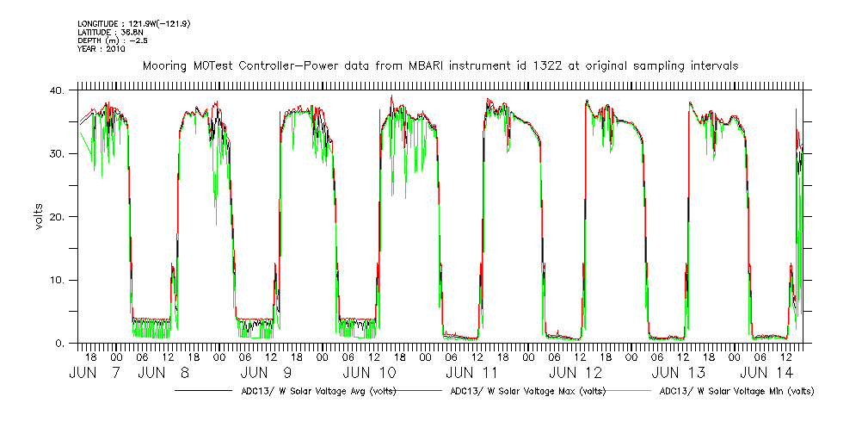Click the Solar Voltage Min legend entry

736,391
